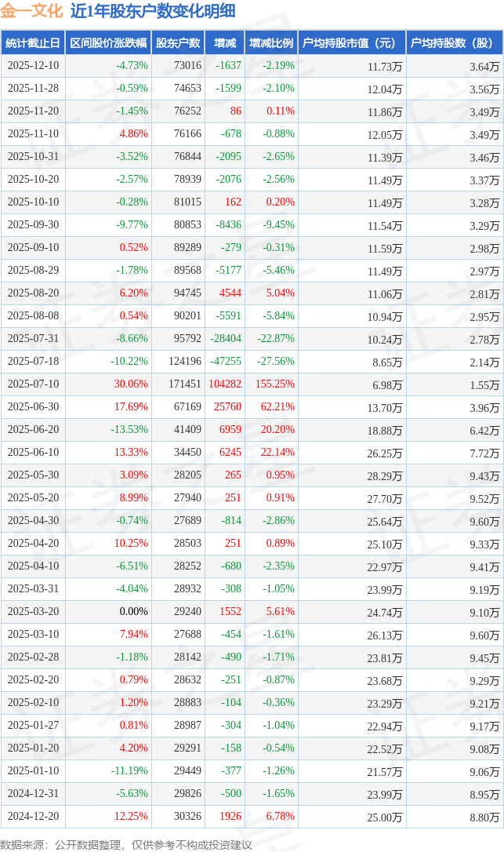Click the 户均持股市值（元） column header
The height and width of the screenshot is (852, 504).
(351, 43)
